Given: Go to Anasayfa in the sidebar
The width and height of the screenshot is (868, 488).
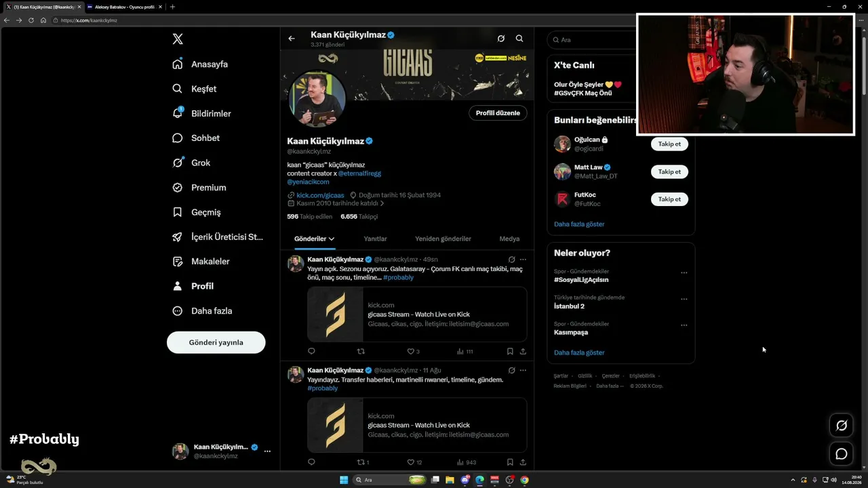Looking at the screenshot, I should point(200,64).
